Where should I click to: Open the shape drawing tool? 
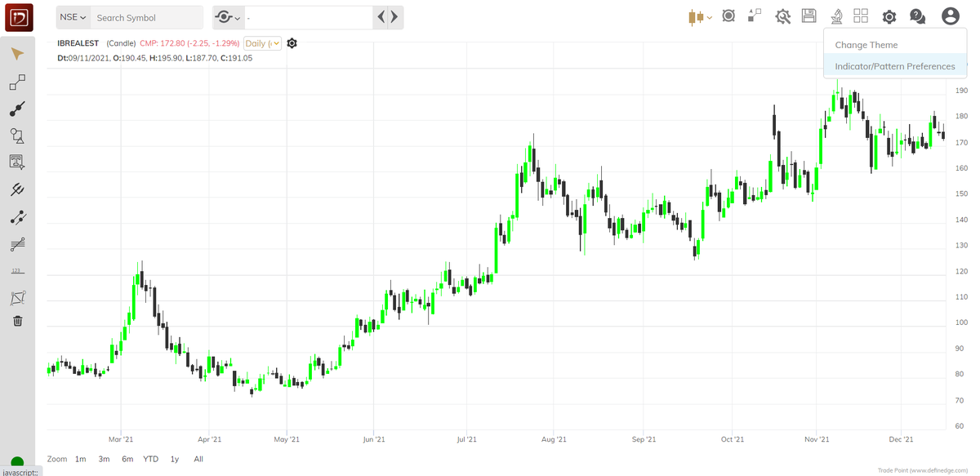pyautogui.click(x=17, y=136)
